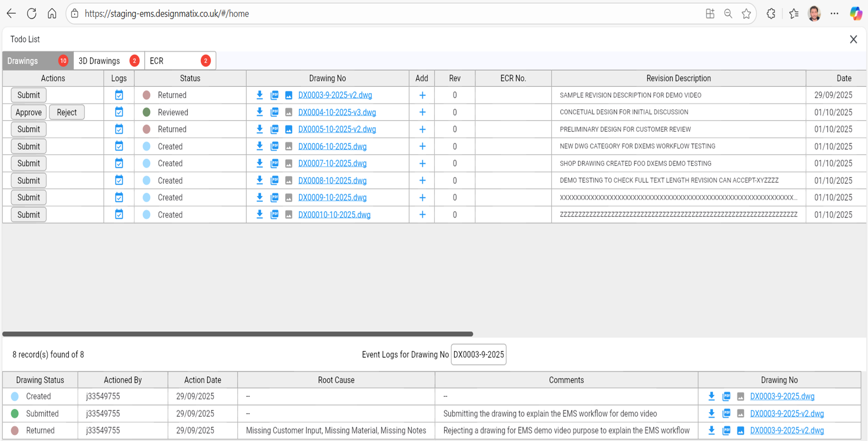The height and width of the screenshot is (441, 868).
Task: Open logs icon for DX0008-10-2025.dwg row
Action: (119, 180)
